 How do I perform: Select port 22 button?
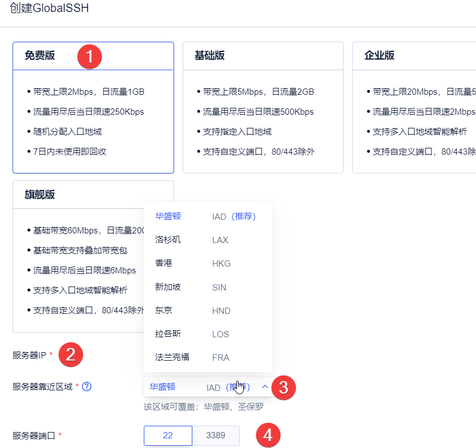click(x=168, y=435)
